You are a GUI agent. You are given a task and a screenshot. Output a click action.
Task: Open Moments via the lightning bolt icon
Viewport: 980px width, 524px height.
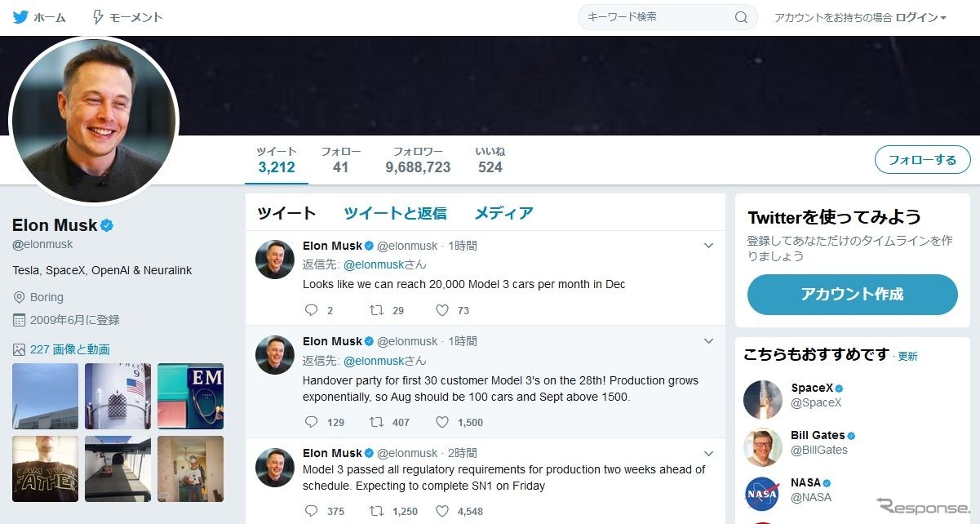tap(98, 17)
